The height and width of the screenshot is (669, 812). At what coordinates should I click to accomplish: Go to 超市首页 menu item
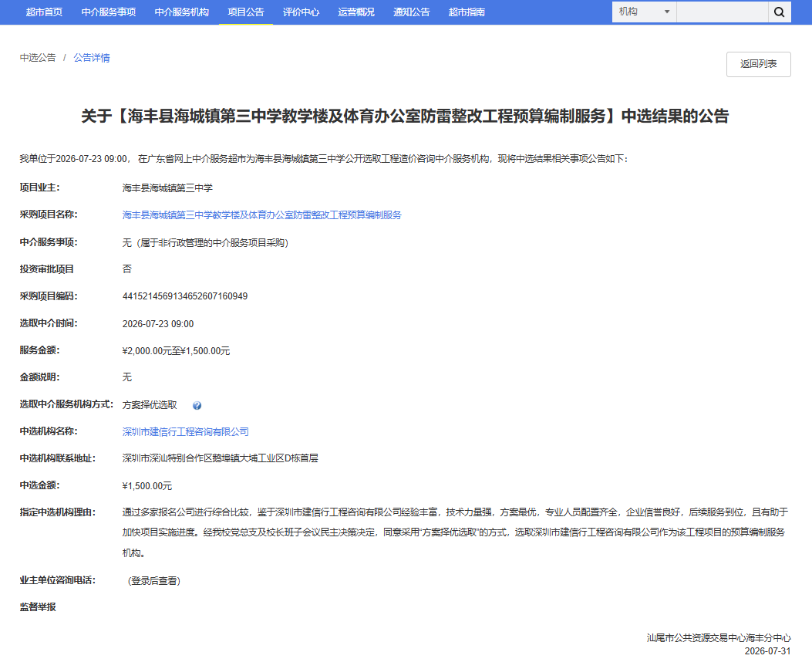44,12
